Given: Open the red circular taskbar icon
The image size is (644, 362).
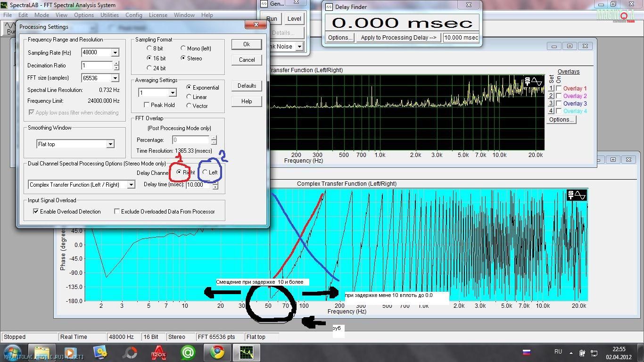Looking at the screenshot, I should click(x=130, y=353).
